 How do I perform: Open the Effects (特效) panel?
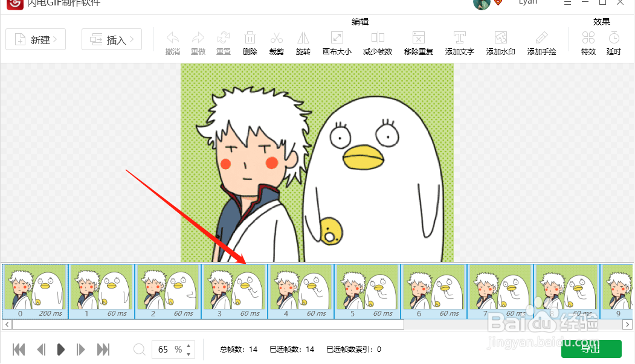click(x=588, y=38)
